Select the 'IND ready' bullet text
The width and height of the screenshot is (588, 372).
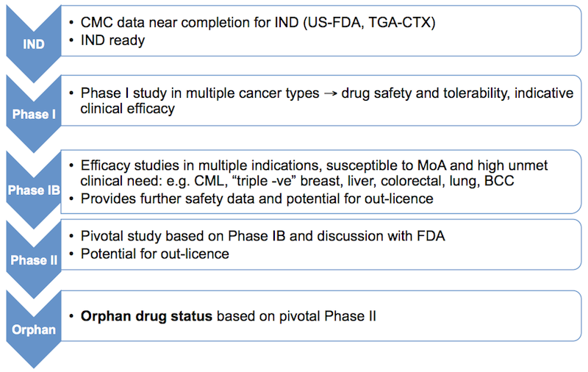coord(112,40)
